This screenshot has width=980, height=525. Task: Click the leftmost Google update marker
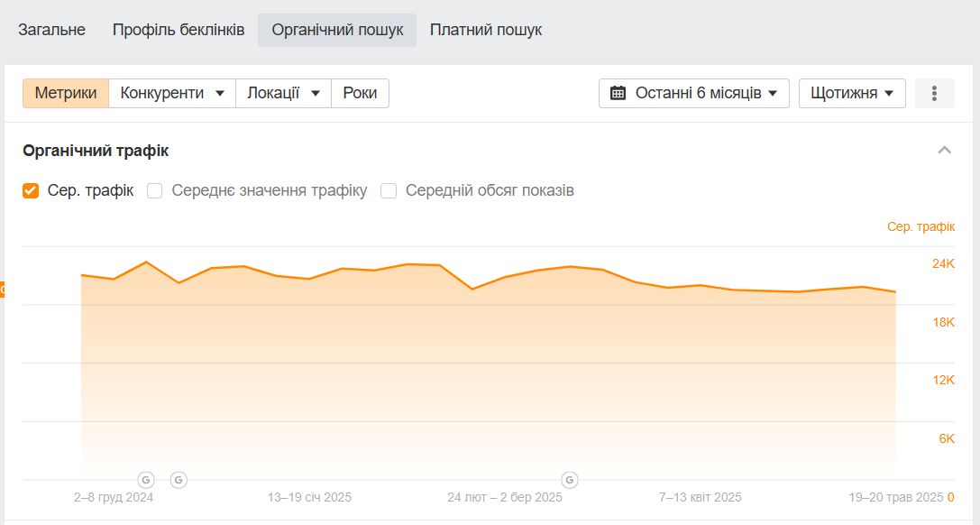(146, 479)
